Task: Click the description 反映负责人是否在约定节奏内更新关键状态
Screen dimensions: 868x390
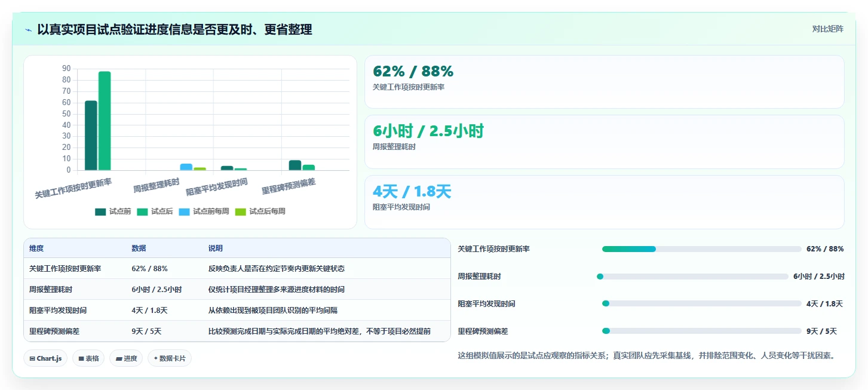Action: point(277,269)
